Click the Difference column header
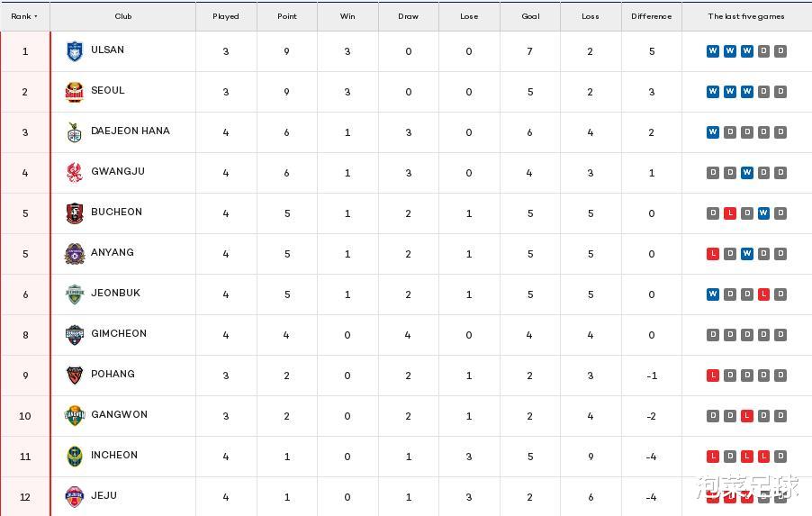The height and width of the screenshot is (516, 812). point(651,16)
